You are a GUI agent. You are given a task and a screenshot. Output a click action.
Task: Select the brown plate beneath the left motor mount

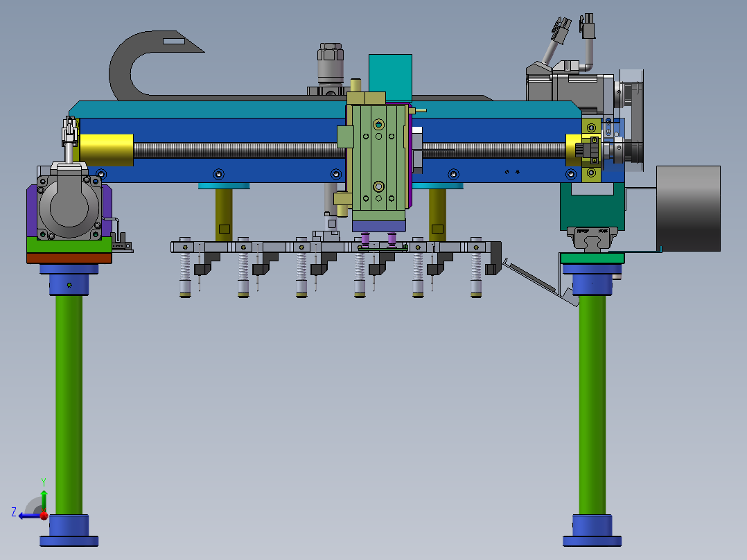click(x=69, y=259)
